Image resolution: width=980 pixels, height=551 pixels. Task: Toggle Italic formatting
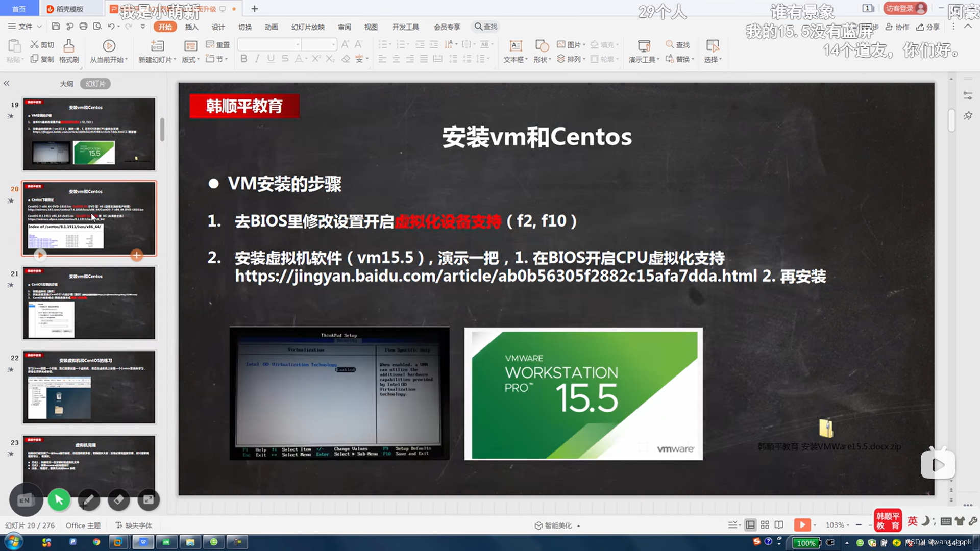tap(257, 59)
